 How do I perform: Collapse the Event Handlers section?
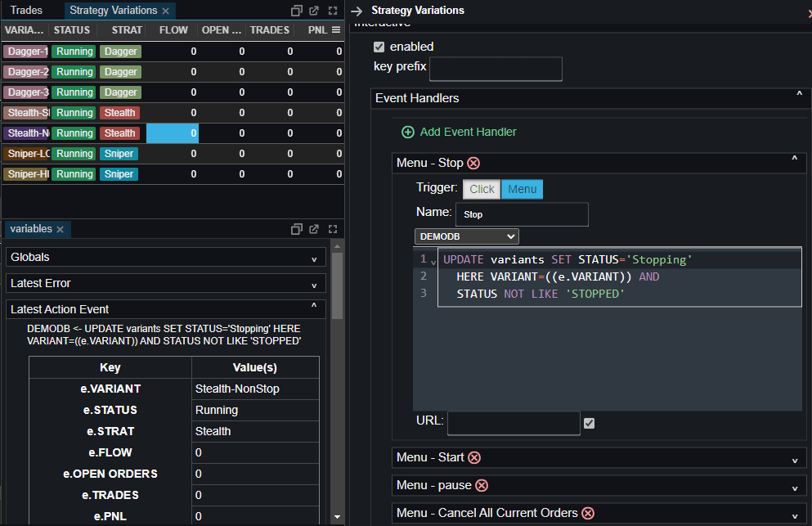pyautogui.click(x=799, y=95)
